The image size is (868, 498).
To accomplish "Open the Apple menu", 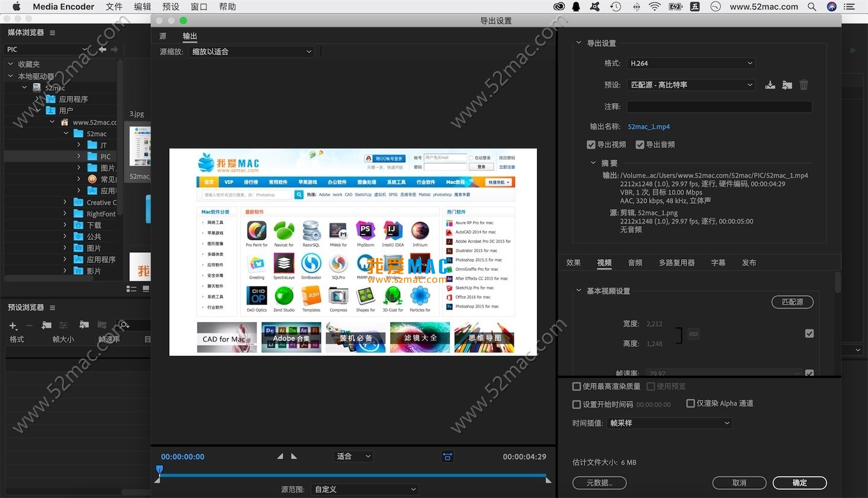I will (16, 7).
